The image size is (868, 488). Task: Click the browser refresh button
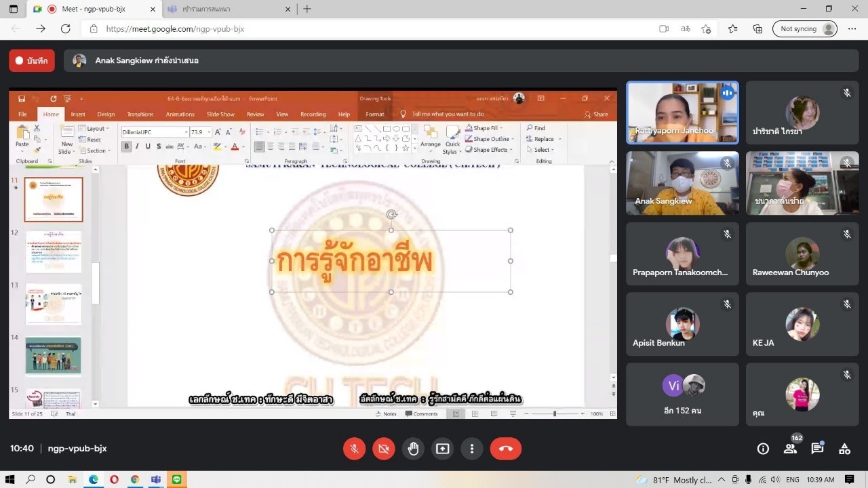[x=66, y=29]
